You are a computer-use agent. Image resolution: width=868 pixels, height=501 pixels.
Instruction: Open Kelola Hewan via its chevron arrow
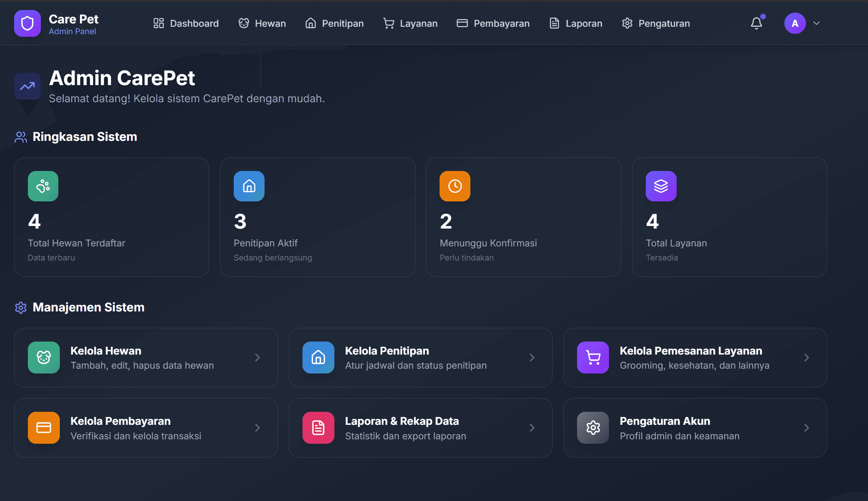coord(258,358)
